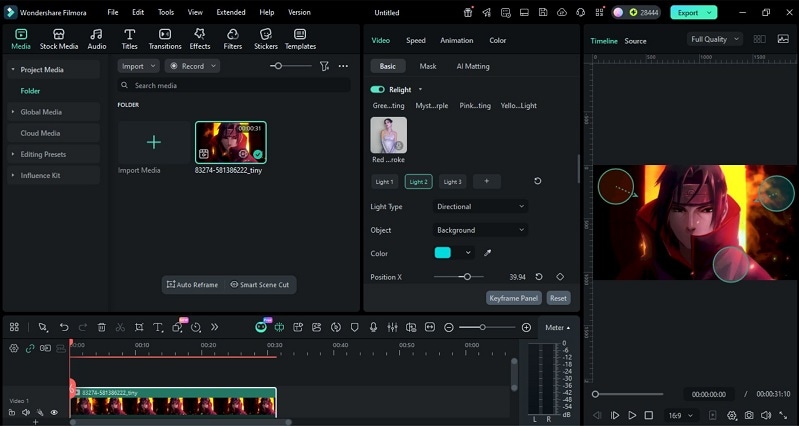Open the Stickers panel

[x=265, y=39]
